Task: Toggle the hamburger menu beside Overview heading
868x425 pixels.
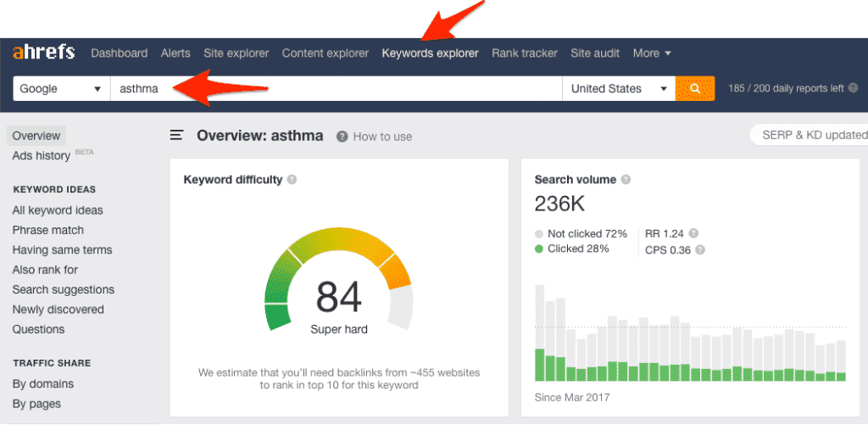Action: tap(176, 135)
